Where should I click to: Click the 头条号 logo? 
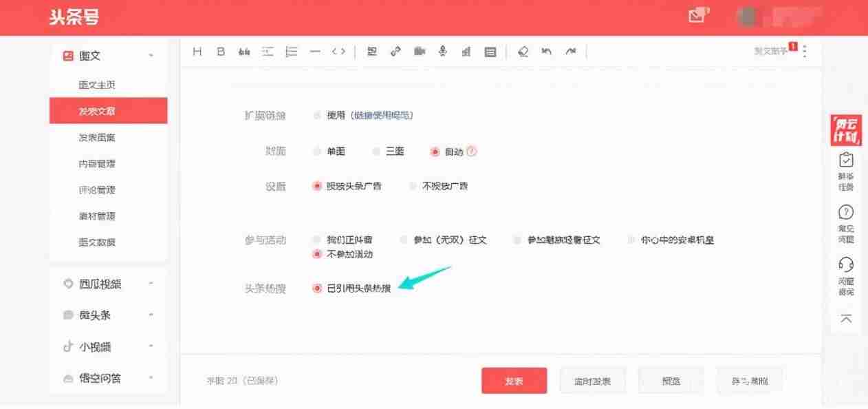point(74,17)
